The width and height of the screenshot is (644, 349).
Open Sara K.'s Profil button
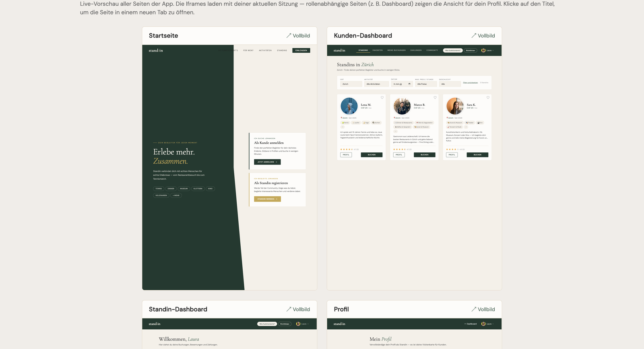point(452,155)
